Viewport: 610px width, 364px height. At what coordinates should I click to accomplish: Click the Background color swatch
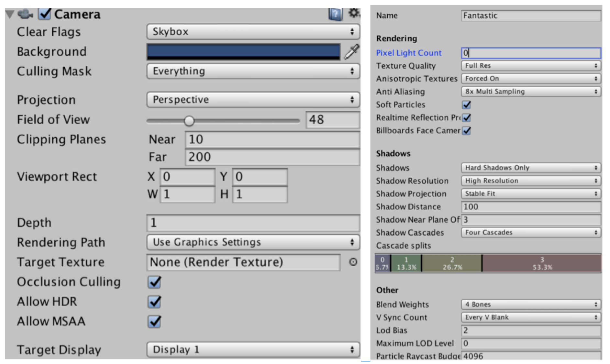[x=243, y=52]
